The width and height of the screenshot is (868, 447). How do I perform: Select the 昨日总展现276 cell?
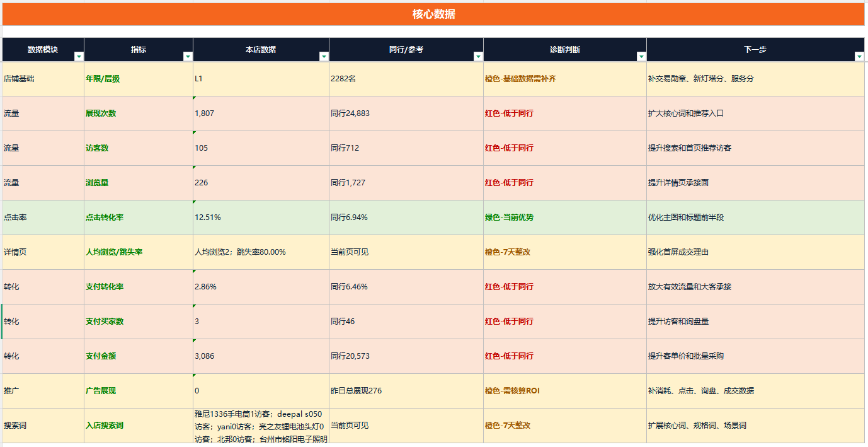pyautogui.click(x=406, y=392)
